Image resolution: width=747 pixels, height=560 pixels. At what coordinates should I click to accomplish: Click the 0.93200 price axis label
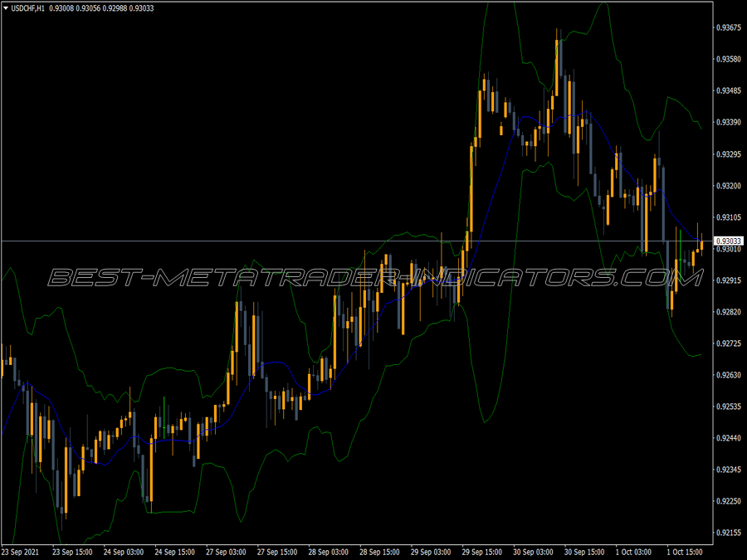tap(729, 186)
